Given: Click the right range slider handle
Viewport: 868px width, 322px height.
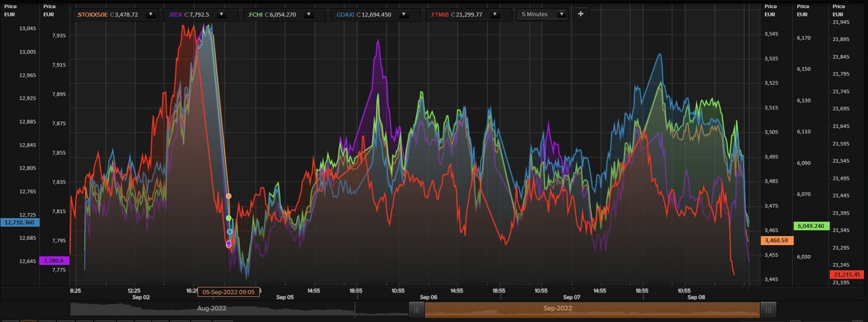Looking at the screenshot, I should point(768,309).
